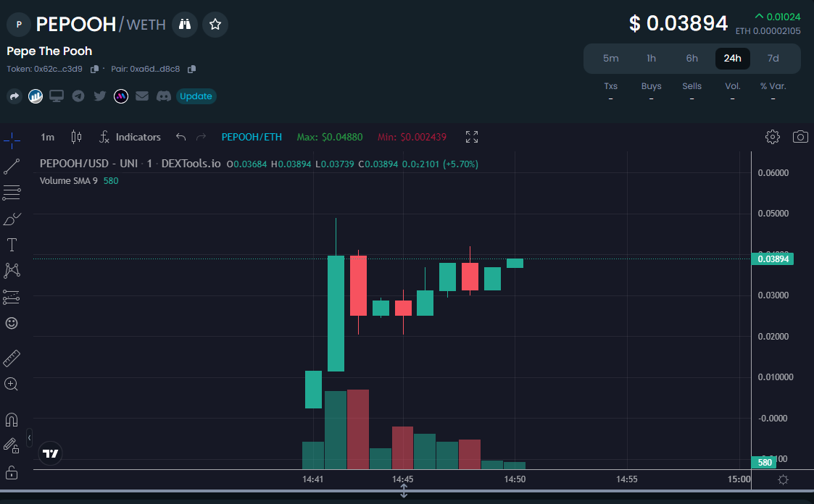
Task: Open the forecast and measurement tools
Action: 12,297
